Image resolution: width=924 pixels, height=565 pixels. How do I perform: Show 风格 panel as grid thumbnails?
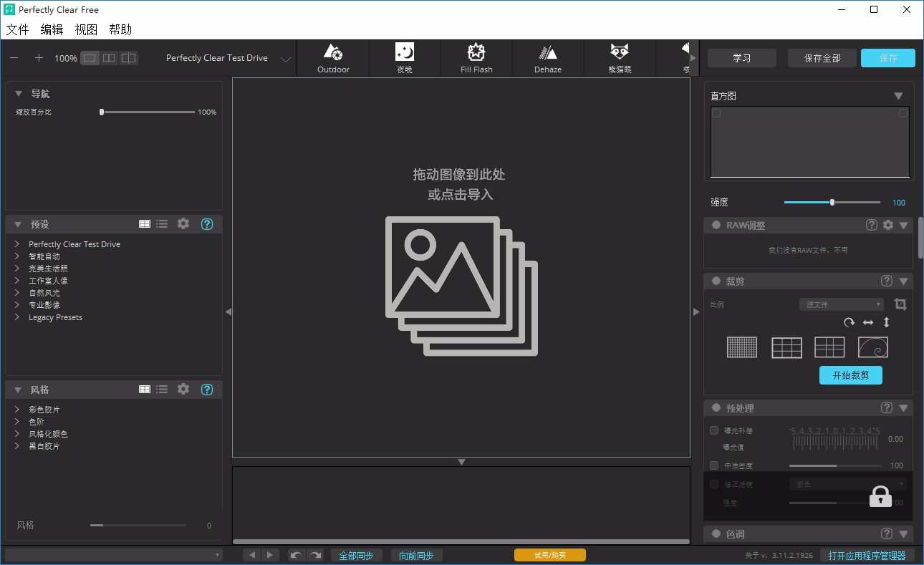coord(145,390)
